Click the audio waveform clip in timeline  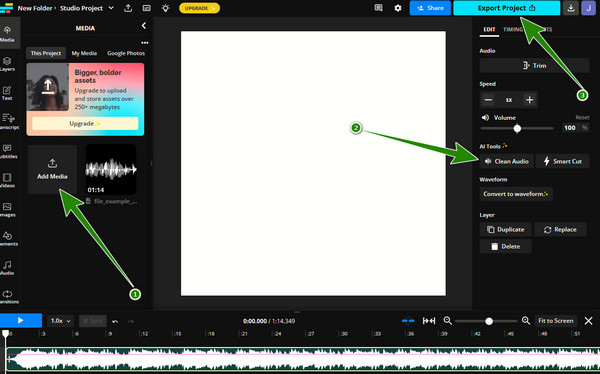point(303,360)
